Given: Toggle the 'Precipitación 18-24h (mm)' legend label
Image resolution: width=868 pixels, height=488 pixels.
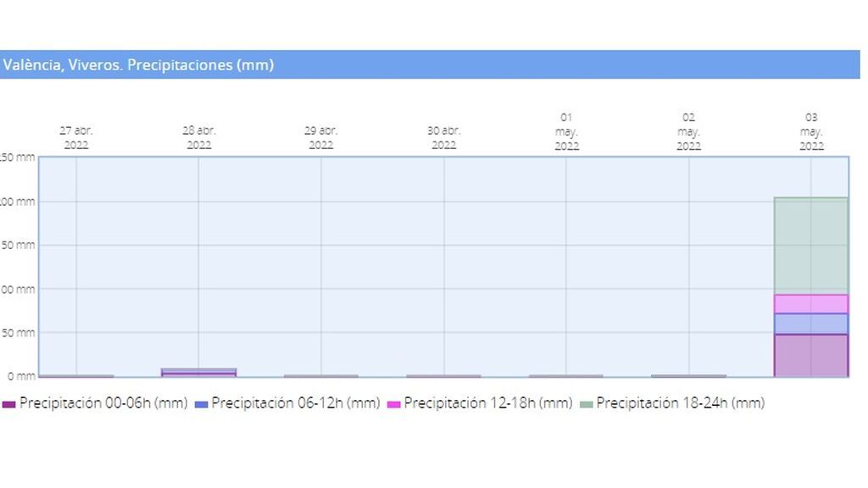Looking at the screenshot, I should pyautogui.click(x=681, y=402).
